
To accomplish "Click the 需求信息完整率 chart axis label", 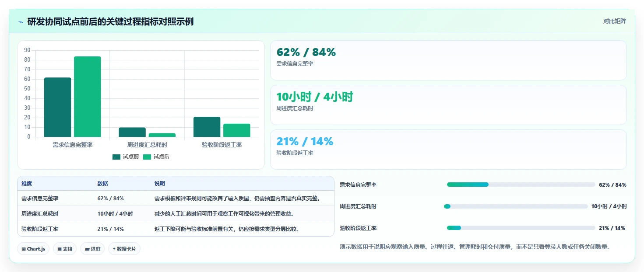I will tap(72, 145).
